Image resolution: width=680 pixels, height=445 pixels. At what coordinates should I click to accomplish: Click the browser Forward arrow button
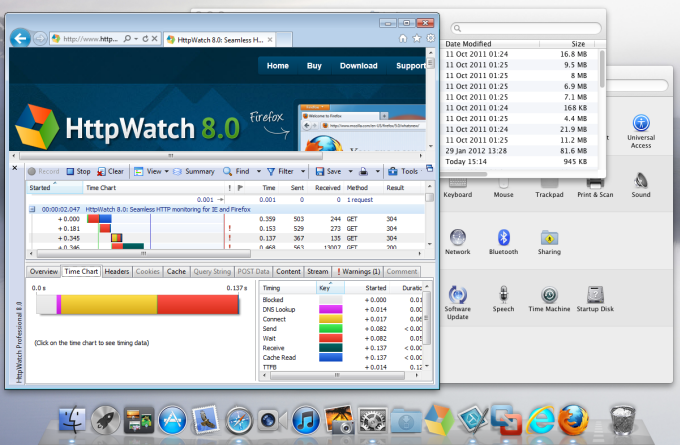coord(40,39)
